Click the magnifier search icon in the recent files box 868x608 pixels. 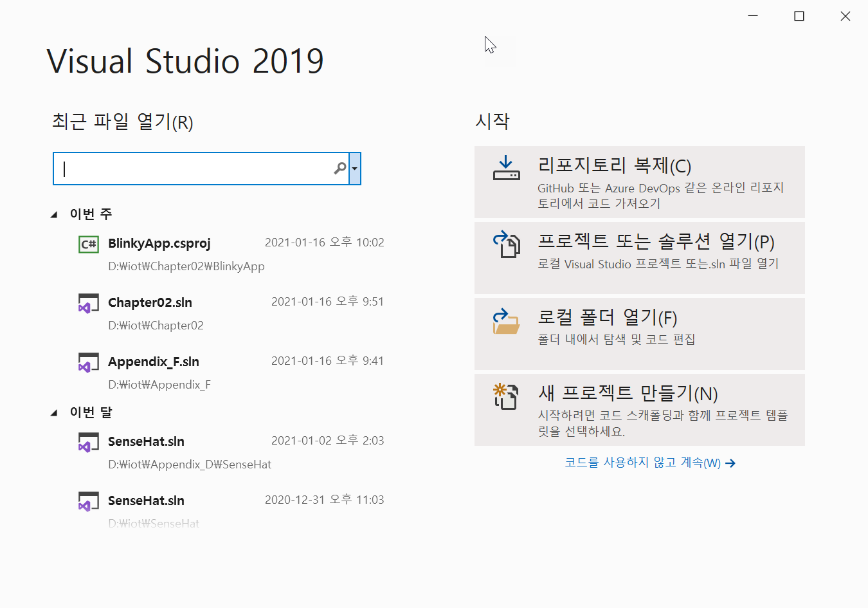(x=340, y=169)
